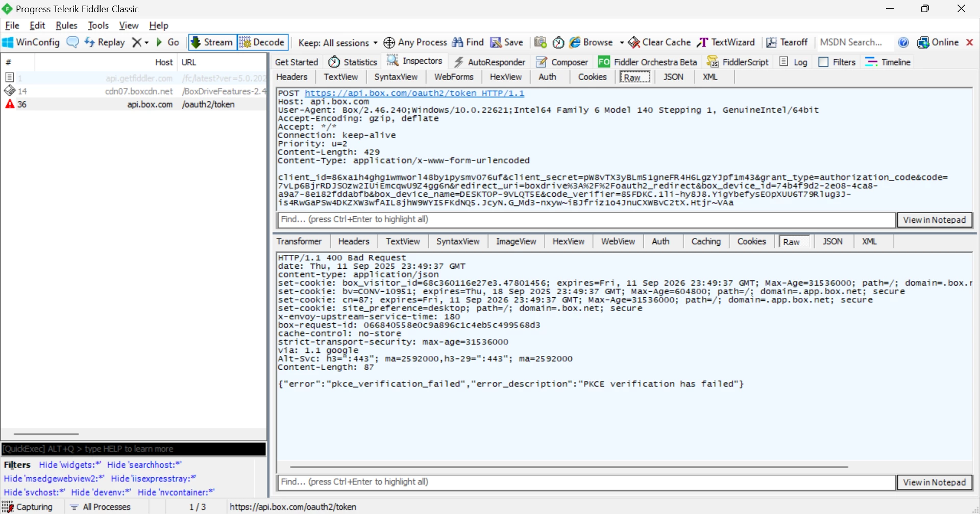Image resolution: width=980 pixels, height=514 pixels.
Task: Open the TextWizard tool
Action: [x=725, y=42]
